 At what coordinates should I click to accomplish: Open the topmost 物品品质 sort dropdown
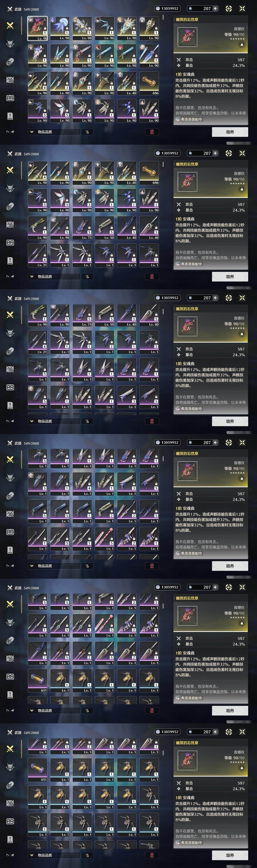point(54,132)
